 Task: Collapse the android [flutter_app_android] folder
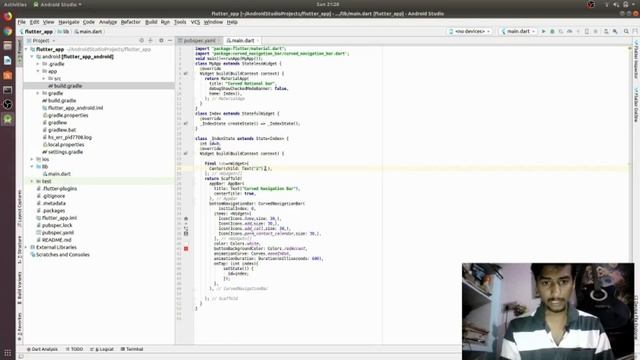coord(32,57)
